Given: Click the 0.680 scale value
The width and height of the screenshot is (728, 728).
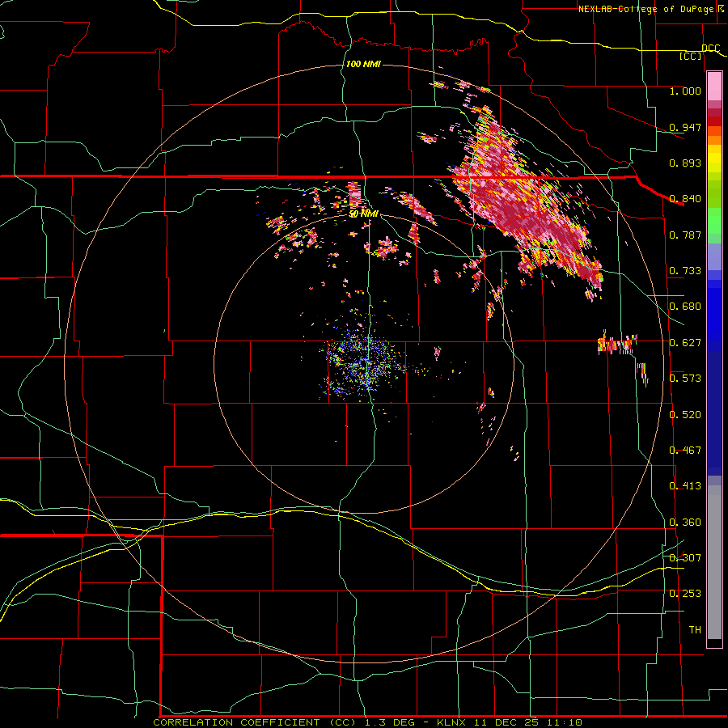Looking at the screenshot, I should click(x=685, y=307).
